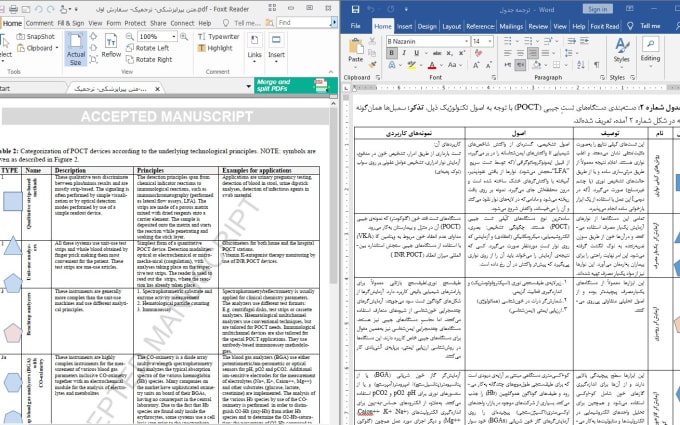The width and height of the screenshot is (680, 425).
Task: Select the Typewriter tool in Foxit
Action: (x=219, y=36)
